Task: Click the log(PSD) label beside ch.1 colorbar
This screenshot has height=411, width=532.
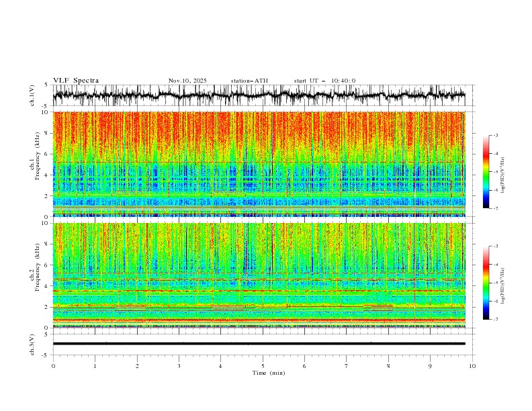Action: click(503, 175)
